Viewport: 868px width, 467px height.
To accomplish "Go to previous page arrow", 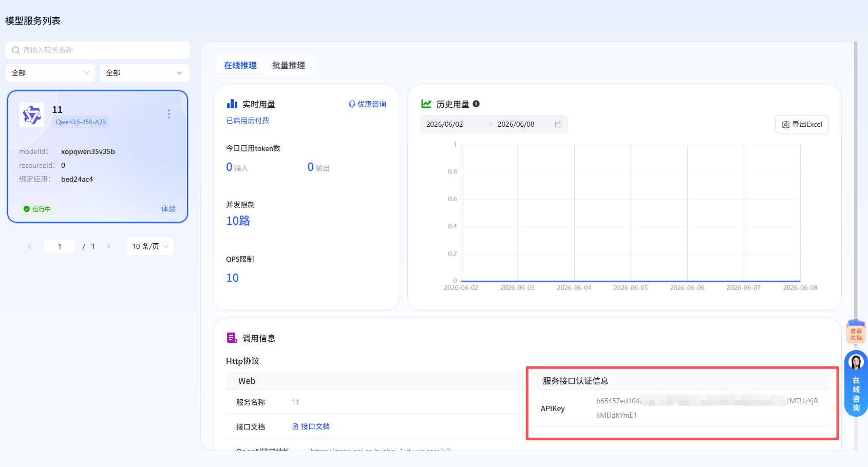I will (30, 246).
